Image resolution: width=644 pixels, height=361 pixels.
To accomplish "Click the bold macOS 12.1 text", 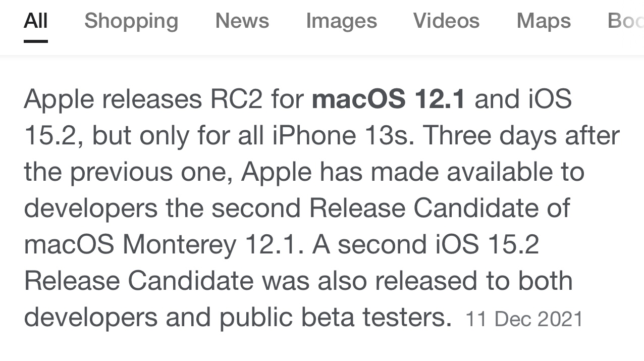I will (389, 98).
